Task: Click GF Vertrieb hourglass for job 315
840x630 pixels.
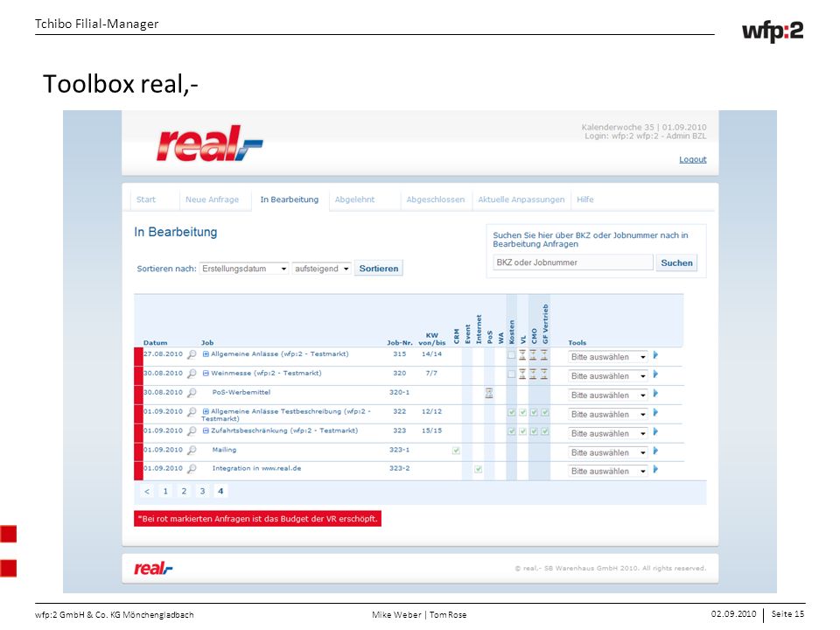Action: [x=544, y=354]
